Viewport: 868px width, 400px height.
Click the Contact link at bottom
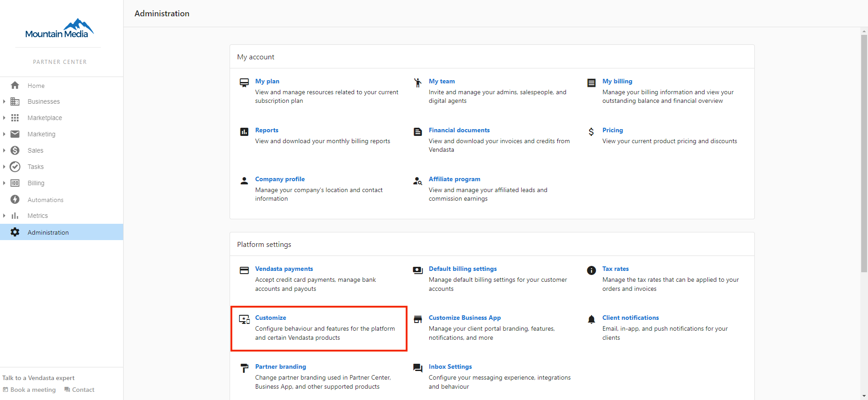point(79,390)
